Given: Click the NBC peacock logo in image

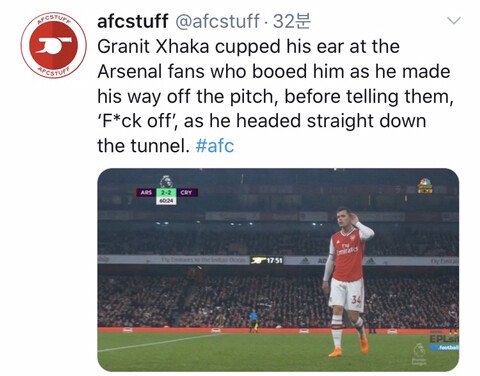Looking at the screenshot, I should 425,186.
